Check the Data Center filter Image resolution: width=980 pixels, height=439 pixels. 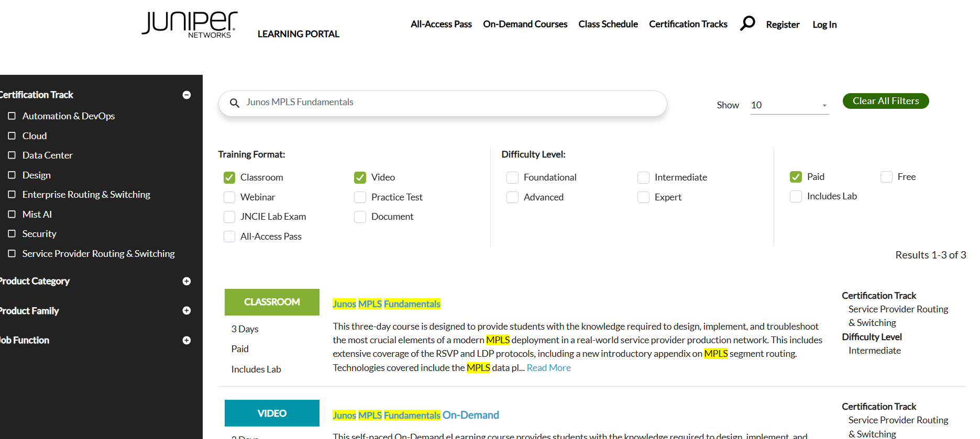tap(12, 155)
